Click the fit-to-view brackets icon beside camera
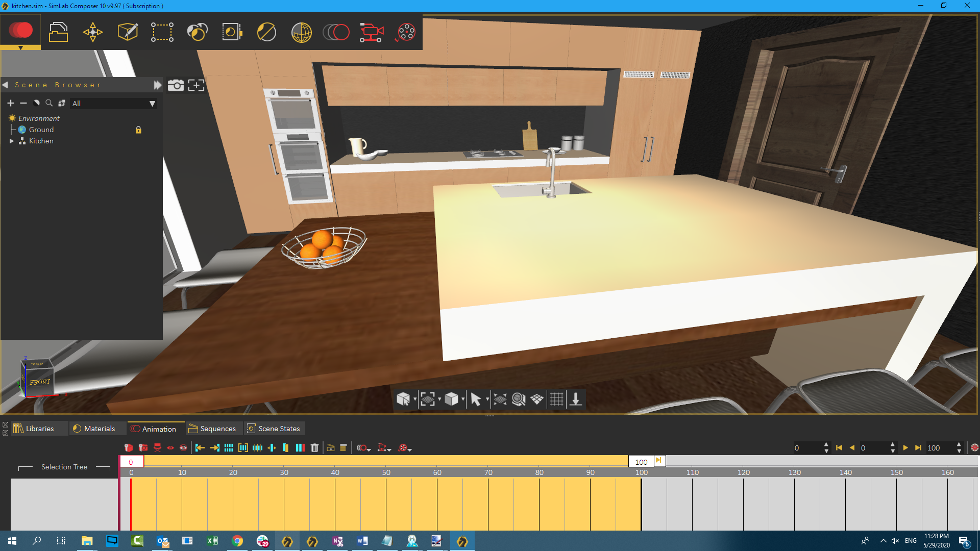Viewport: 980px width, 551px height. [x=196, y=85]
